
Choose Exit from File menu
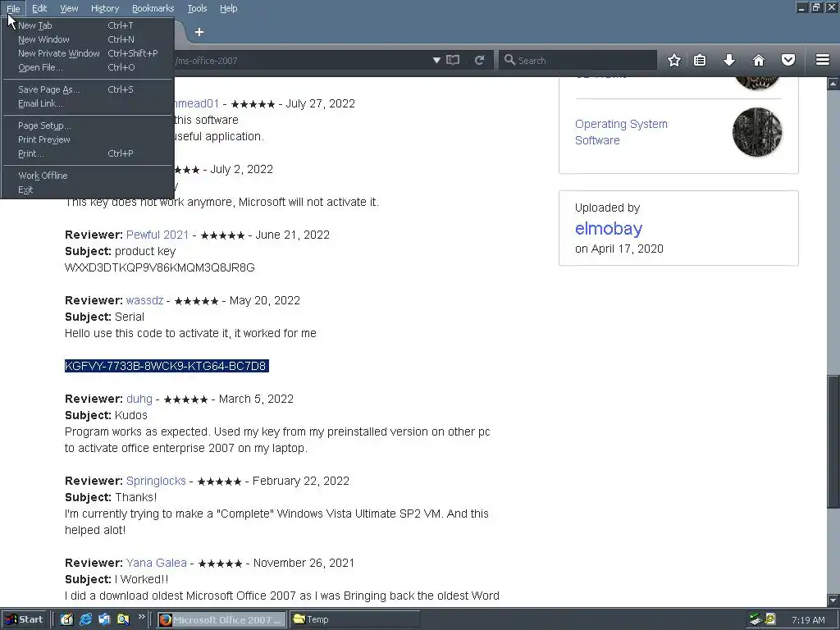(x=88, y=189)
